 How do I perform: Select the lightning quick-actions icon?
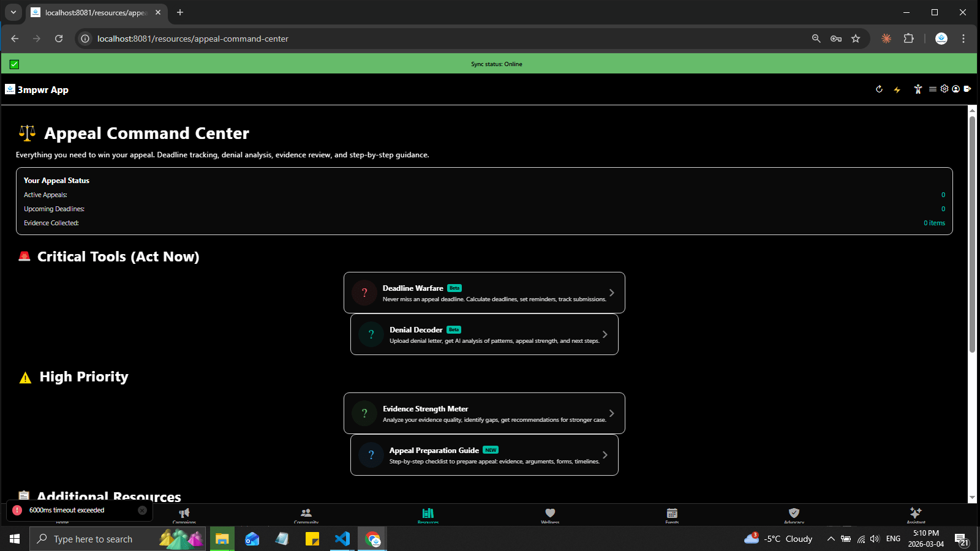(897, 89)
